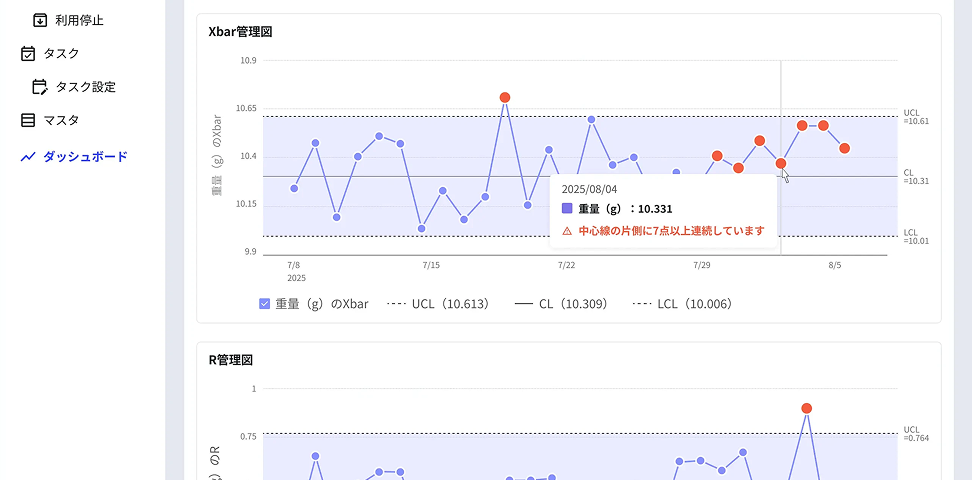This screenshot has width=972, height=480.
Task: Click the LCL =10.01 annotation
Action: coord(916,237)
